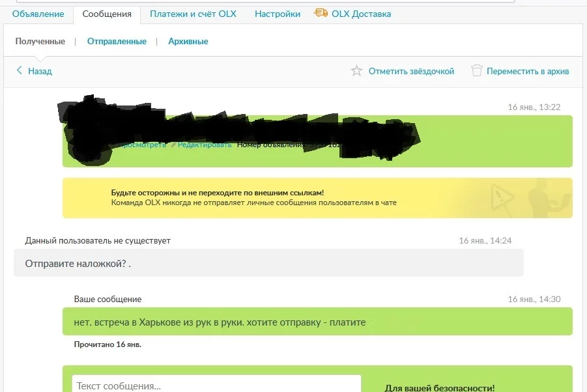The width and height of the screenshot is (587, 392).
Task: Show Отправленные messages
Action: click(x=117, y=41)
